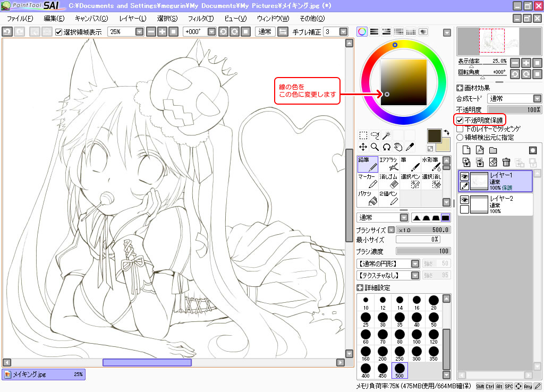The height and width of the screenshot is (392, 544).
Task: Hide レイヤー2 with its eye icon
Action: (464, 200)
